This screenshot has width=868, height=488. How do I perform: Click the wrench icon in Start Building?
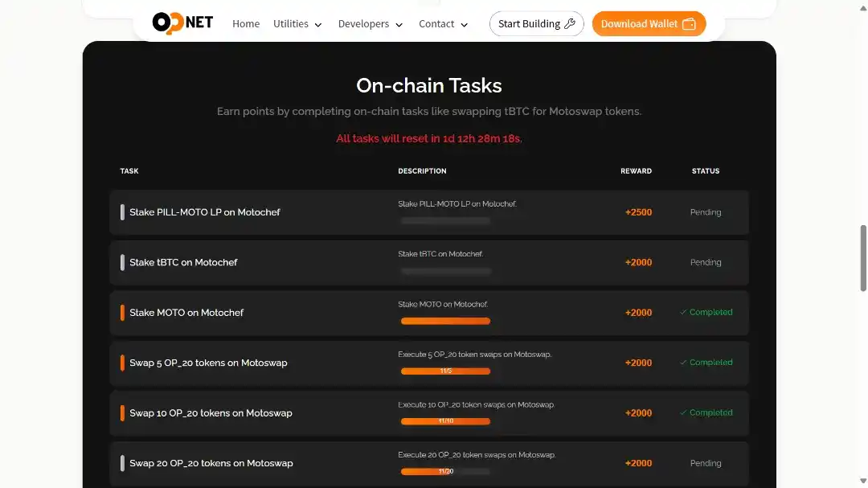(570, 23)
